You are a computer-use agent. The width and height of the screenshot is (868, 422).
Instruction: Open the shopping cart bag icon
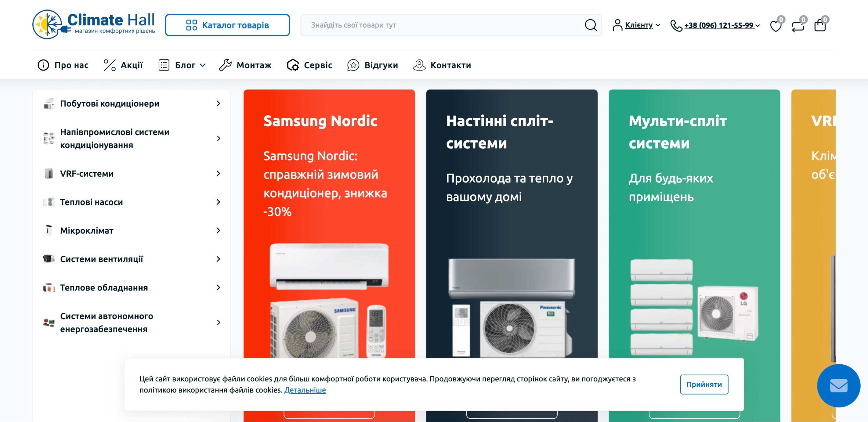point(820,26)
